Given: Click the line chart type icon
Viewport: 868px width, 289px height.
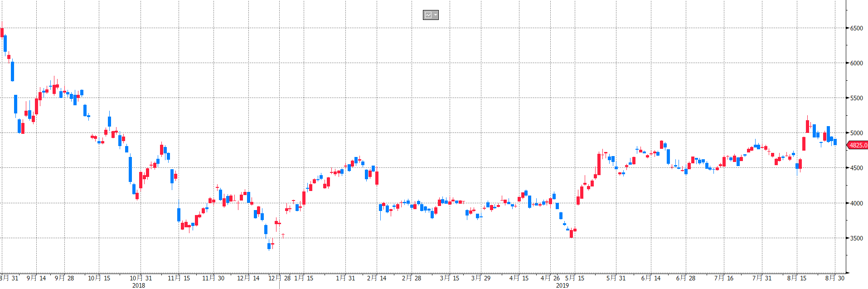Looking at the screenshot, I should click(x=428, y=15).
